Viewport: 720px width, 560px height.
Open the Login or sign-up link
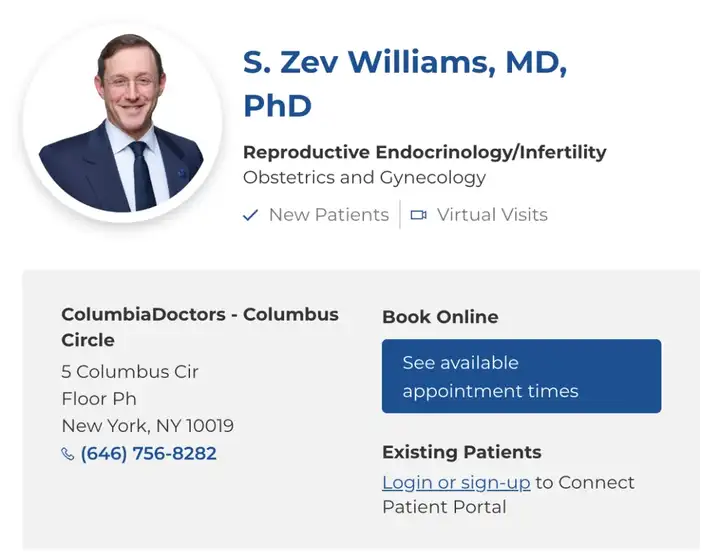[456, 482]
